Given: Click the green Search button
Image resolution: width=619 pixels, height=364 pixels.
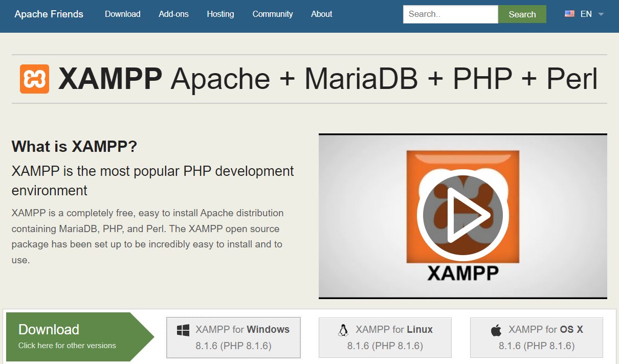Looking at the screenshot, I should [x=522, y=14].
